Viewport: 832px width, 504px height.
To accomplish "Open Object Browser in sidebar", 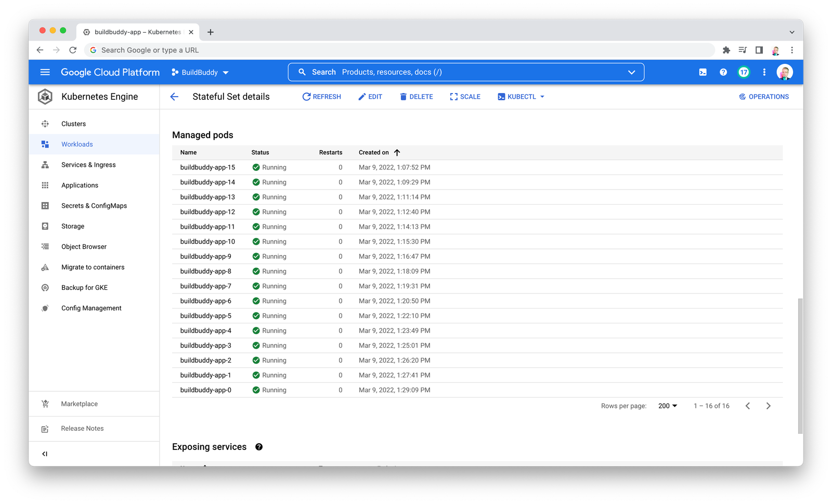I will (x=94, y=247).
